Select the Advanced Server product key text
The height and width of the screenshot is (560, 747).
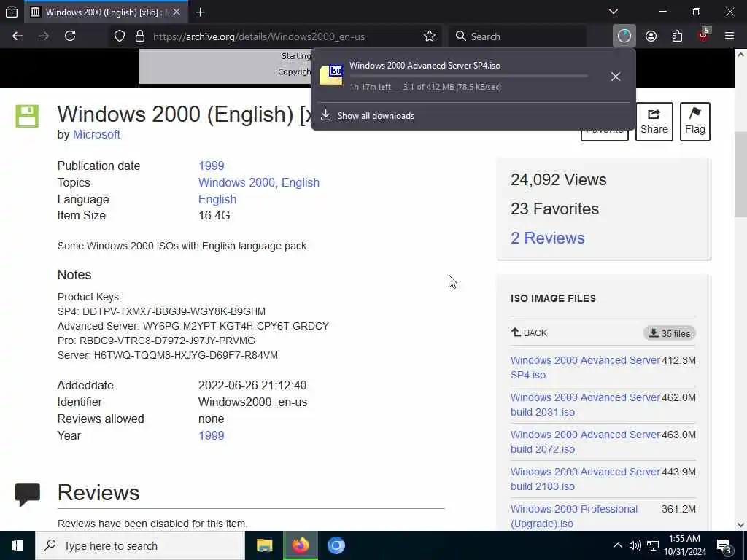click(236, 326)
